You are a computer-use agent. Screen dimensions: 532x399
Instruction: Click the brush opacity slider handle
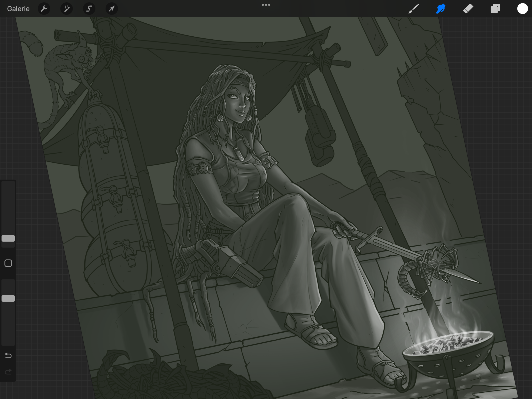coord(8,298)
